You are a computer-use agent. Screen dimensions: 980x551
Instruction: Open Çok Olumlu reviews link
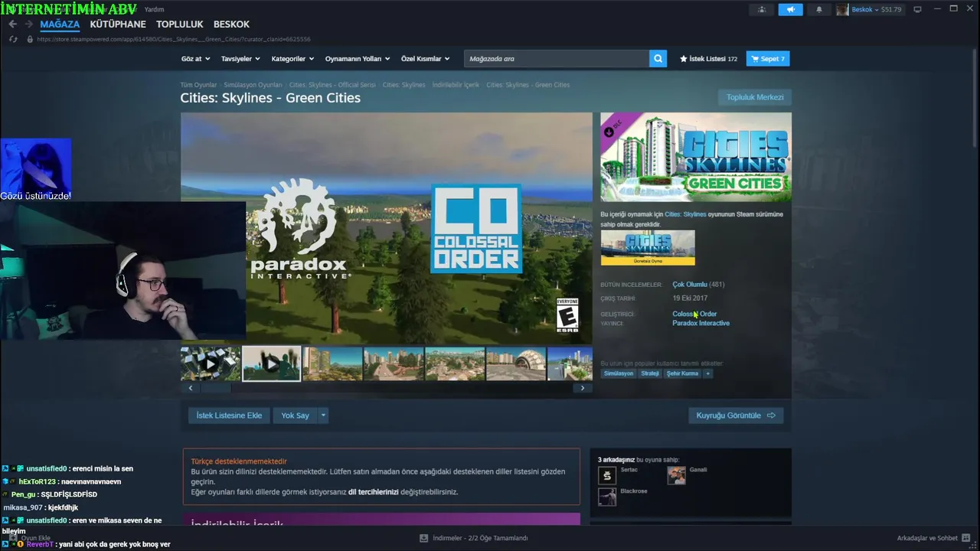click(x=690, y=285)
